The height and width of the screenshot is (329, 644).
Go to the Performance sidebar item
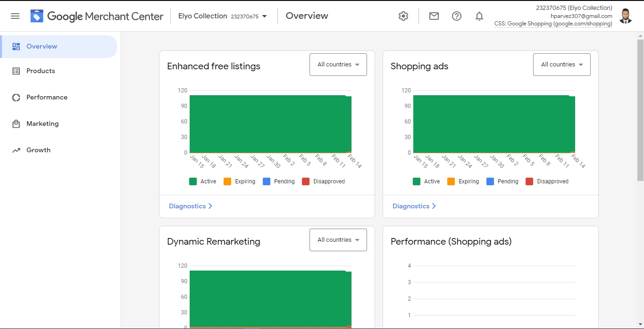tap(47, 98)
